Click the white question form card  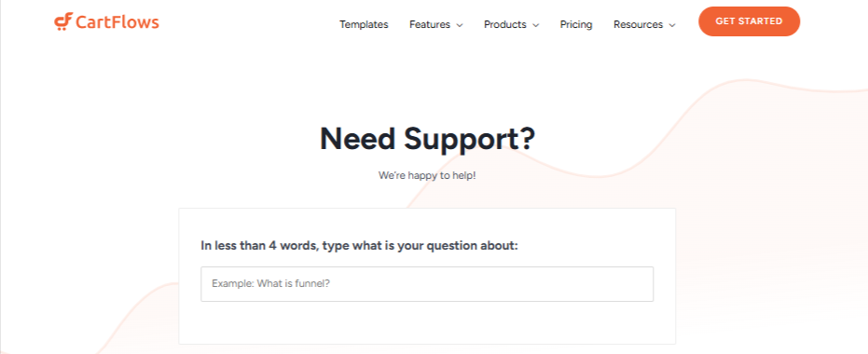(427, 276)
